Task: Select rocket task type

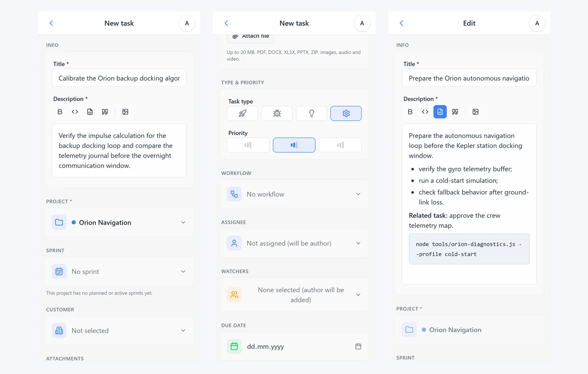Action: coord(242,113)
